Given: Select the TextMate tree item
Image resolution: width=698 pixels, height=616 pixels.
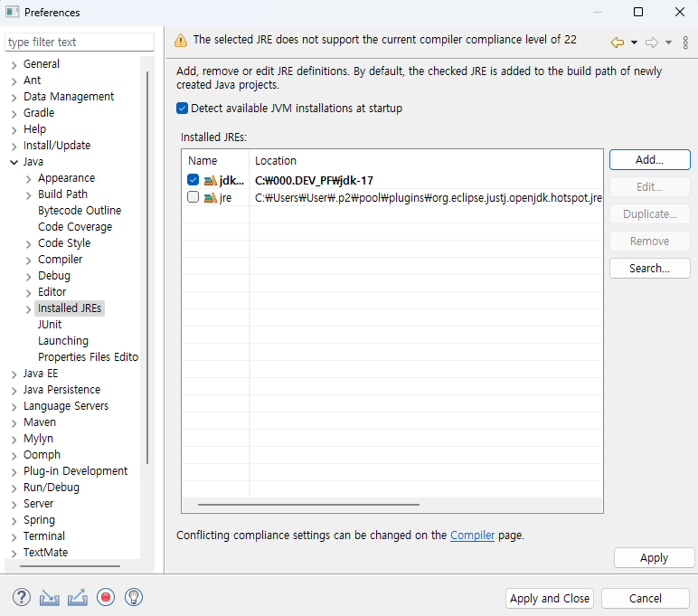Looking at the screenshot, I should coord(46,553).
